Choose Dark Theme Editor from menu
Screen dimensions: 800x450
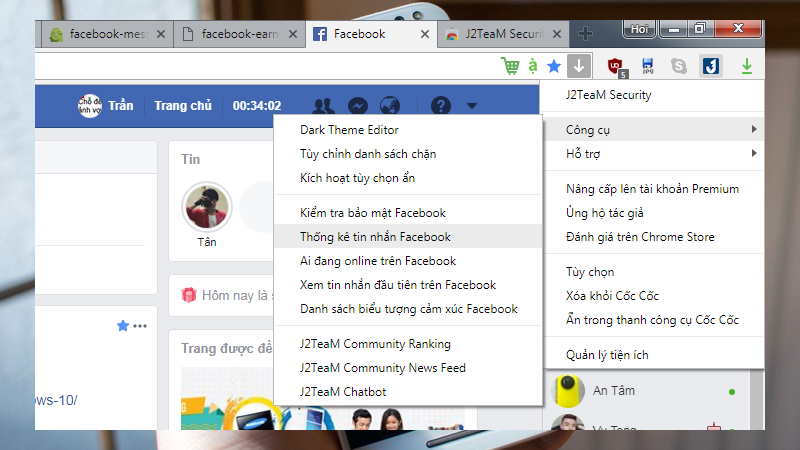[x=349, y=130]
